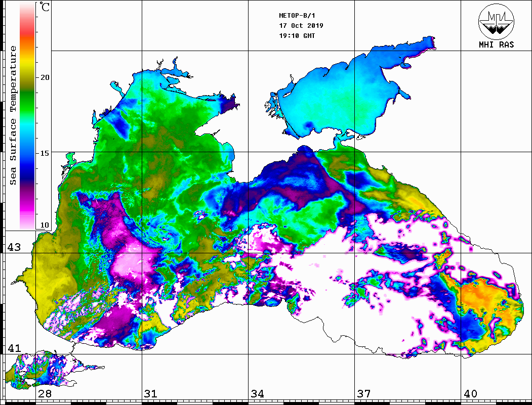Image resolution: width=532 pixels, height=405 pixels.
Task: Click the longitude label '28'
Action: tap(45, 393)
